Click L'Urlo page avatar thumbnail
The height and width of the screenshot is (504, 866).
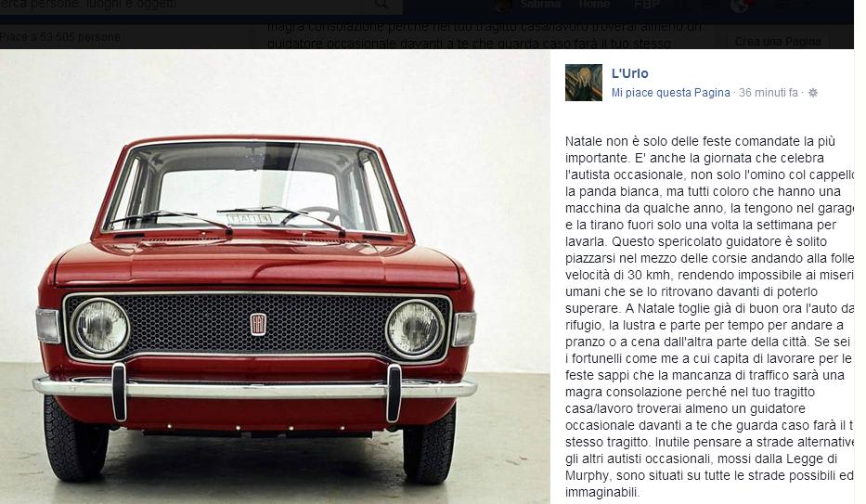pyautogui.click(x=584, y=83)
